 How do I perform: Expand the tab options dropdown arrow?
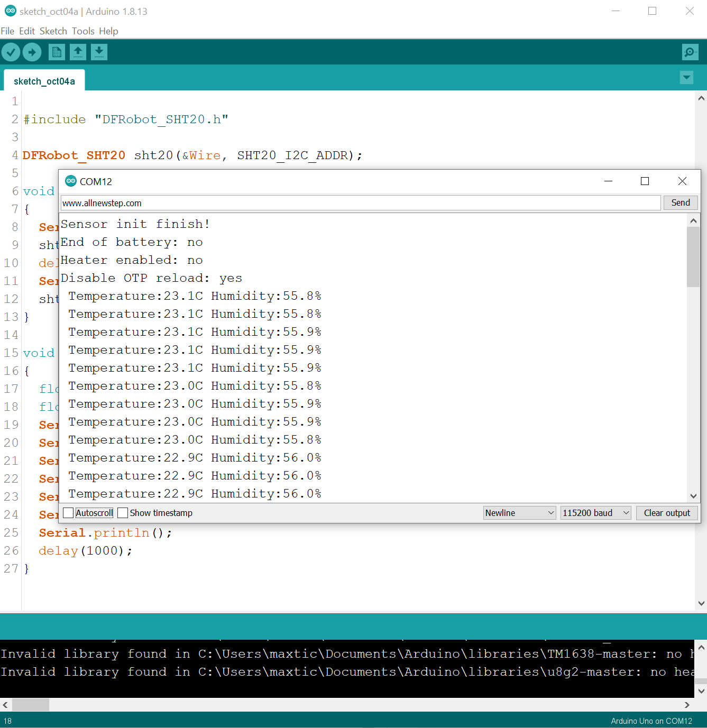click(x=686, y=78)
